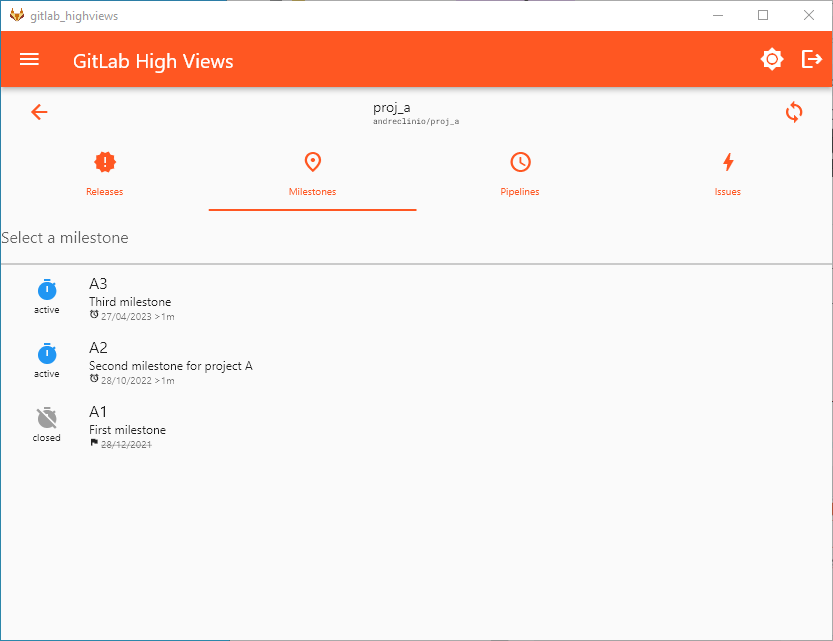Select milestone title A3

pos(98,284)
